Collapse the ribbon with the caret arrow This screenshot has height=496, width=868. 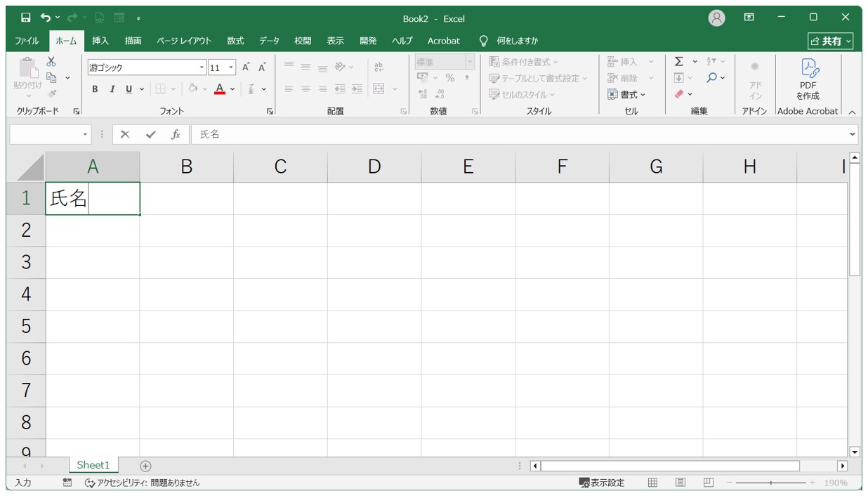click(852, 112)
